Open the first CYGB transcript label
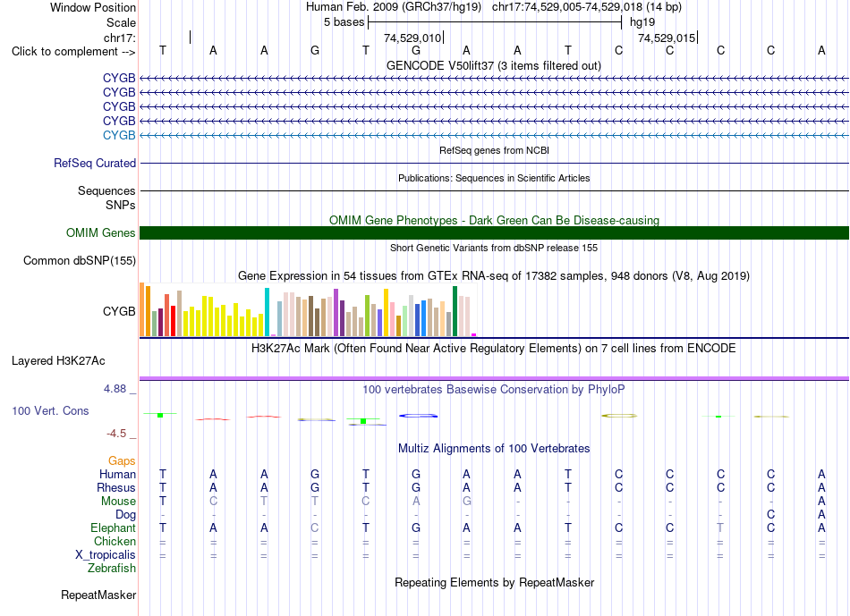 point(119,78)
